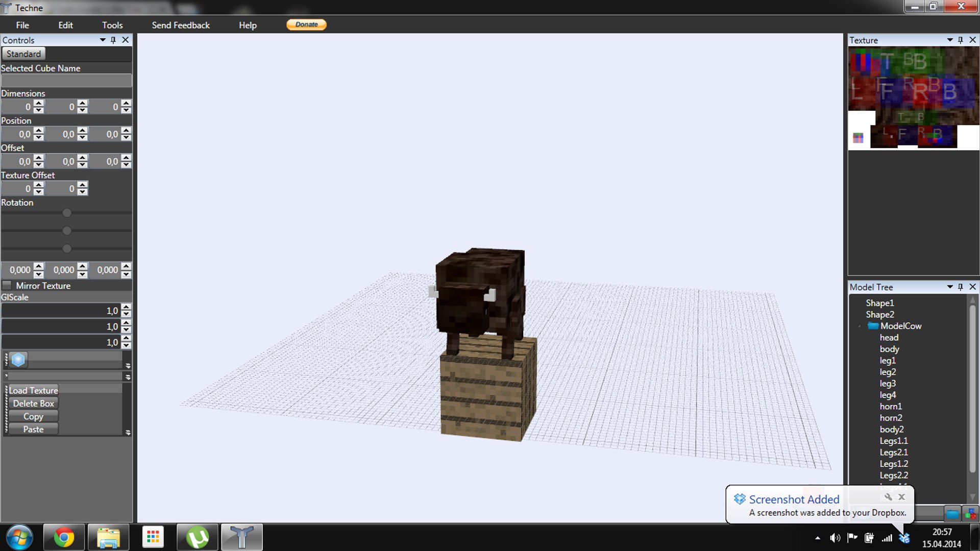980x551 pixels.
Task: Open the Model Tree panel options dropdown
Action: tap(950, 287)
